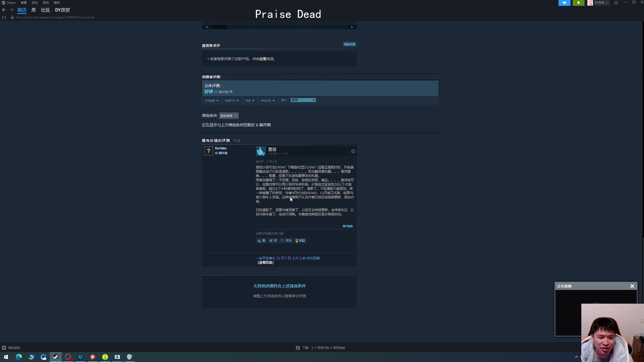The height and width of the screenshot is (362, 644).
Task: Show hidden system tray icons
Action: [x=577, y=357]
